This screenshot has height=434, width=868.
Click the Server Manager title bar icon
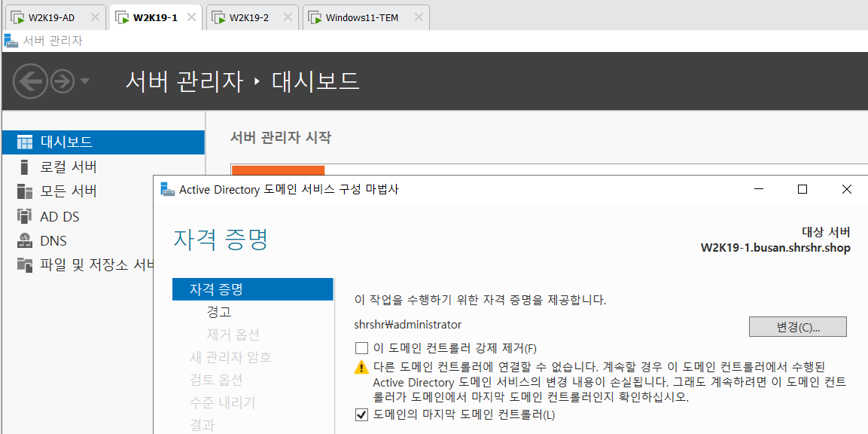pos(11,41)
